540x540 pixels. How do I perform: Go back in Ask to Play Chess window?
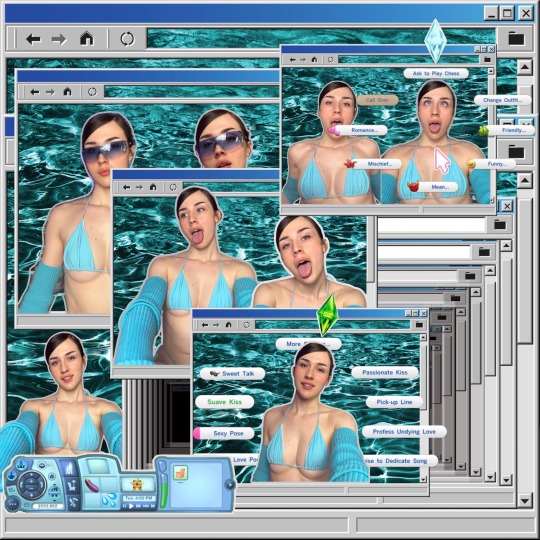click(292, 60)
